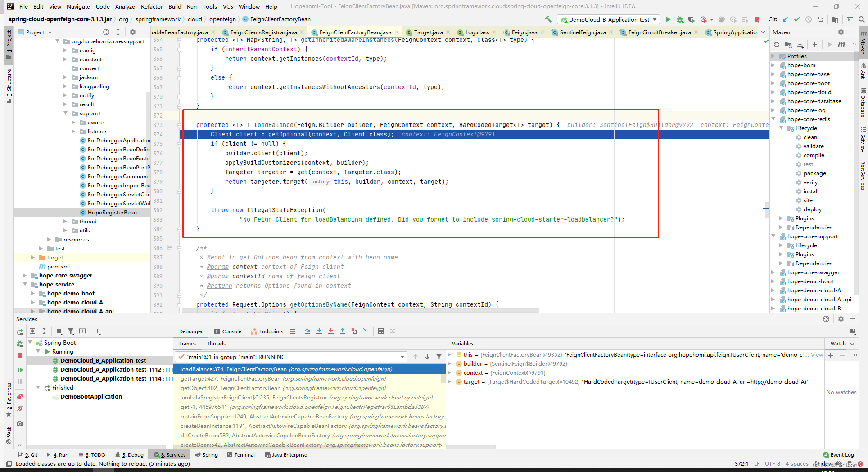Click Force Step Into red arrow icon

point(331,331)
